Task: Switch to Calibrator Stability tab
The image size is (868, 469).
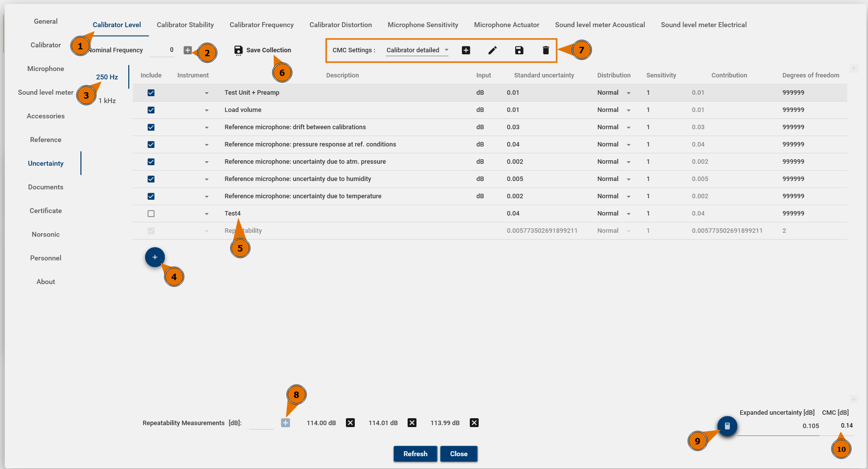Action: pos(185,25)
